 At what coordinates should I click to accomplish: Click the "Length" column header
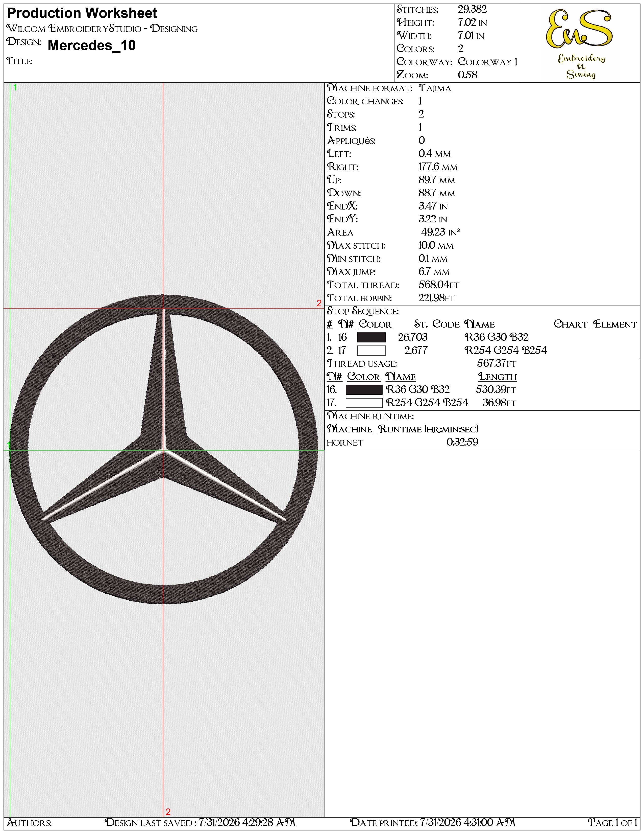498,377
